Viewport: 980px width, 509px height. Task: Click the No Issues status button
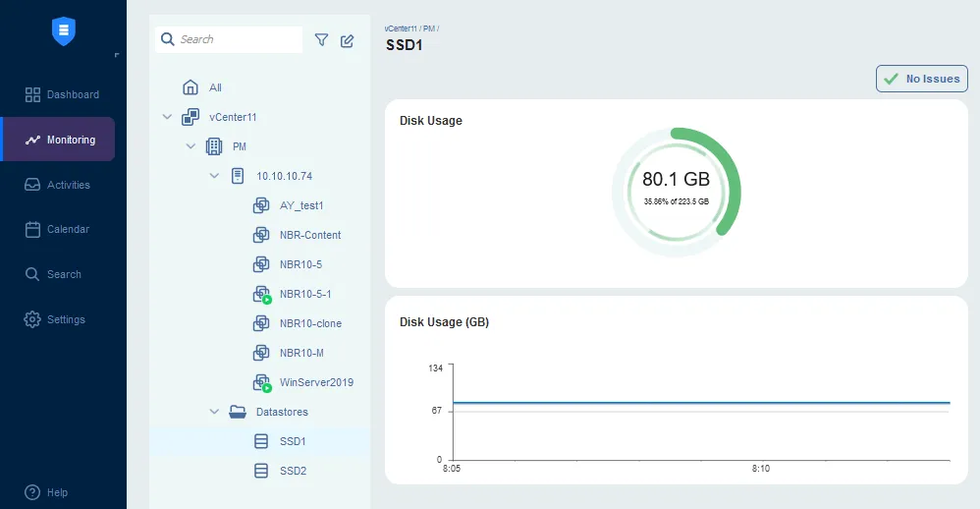(922, 79)
